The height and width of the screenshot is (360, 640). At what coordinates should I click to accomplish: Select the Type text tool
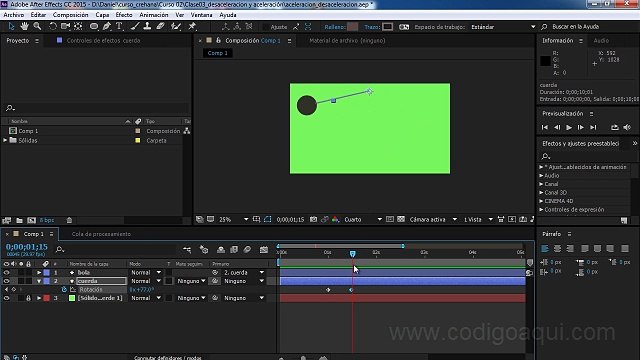coord(119,27)
